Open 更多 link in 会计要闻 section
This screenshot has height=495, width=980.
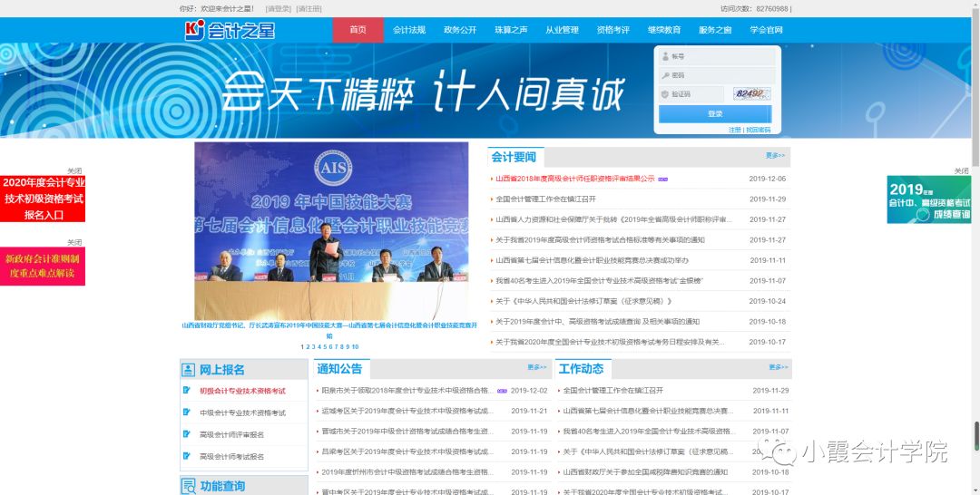coord(775,155)
